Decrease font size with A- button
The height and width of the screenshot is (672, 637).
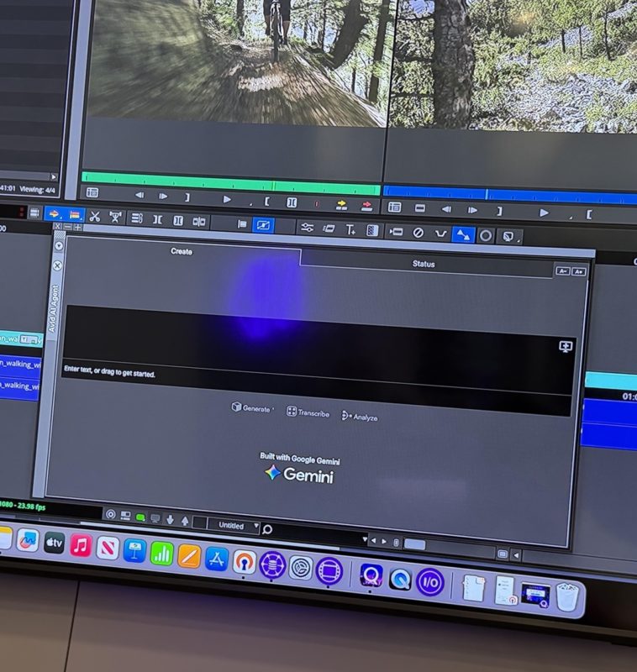click(x=563, y=270)
